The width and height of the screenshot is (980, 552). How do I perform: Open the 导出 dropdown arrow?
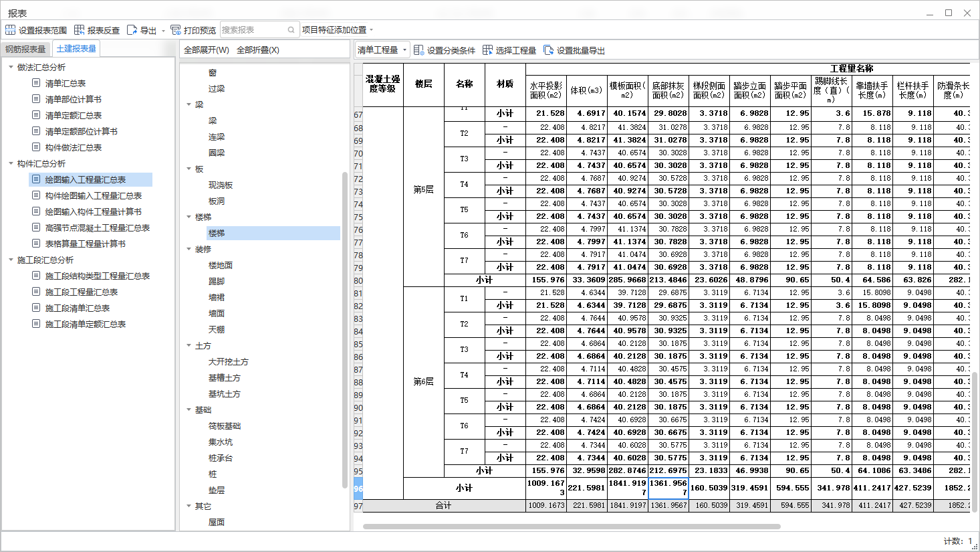coord(163,31)
